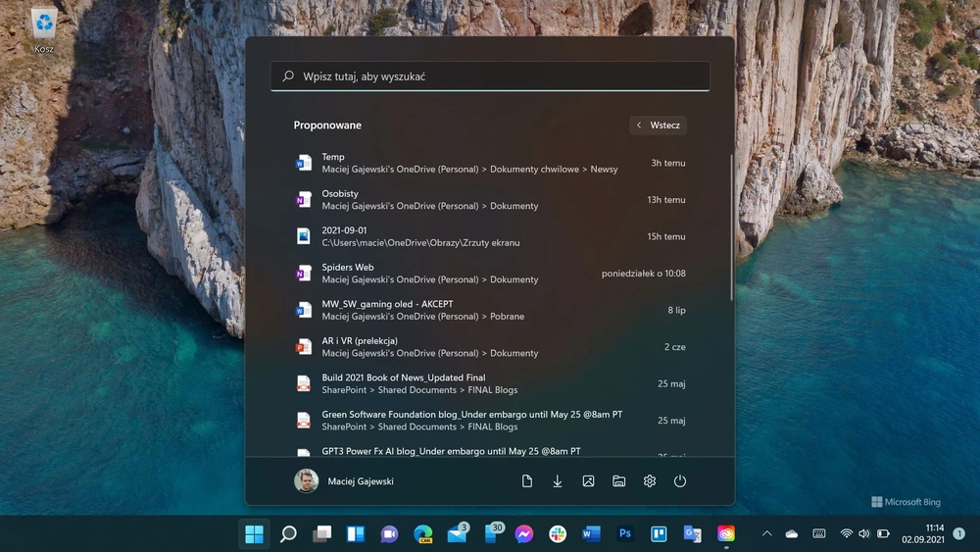980x552 pixels.
Task: Click Wstecz back button
Action: (659, 125)
